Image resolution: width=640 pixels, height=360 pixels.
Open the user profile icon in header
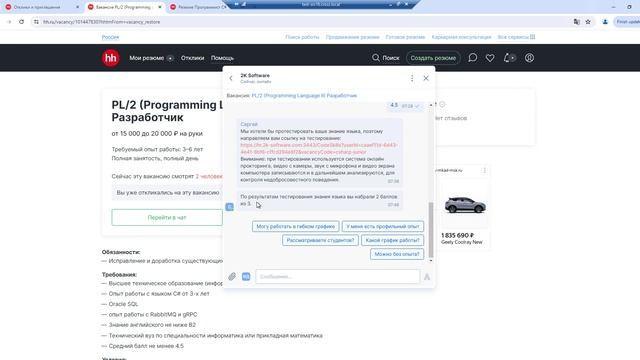529,58
